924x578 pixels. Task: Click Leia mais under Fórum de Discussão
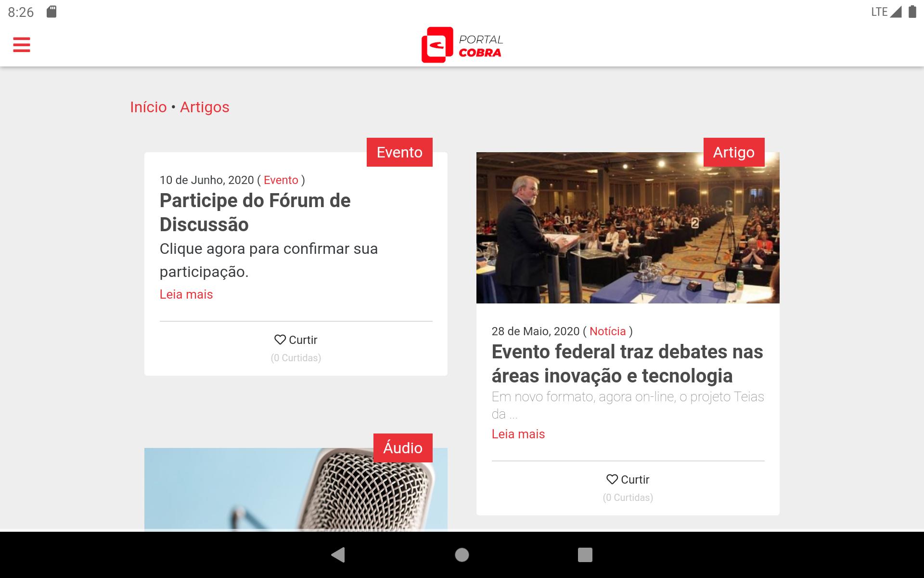pyautogui.click(x=186, y=294)
